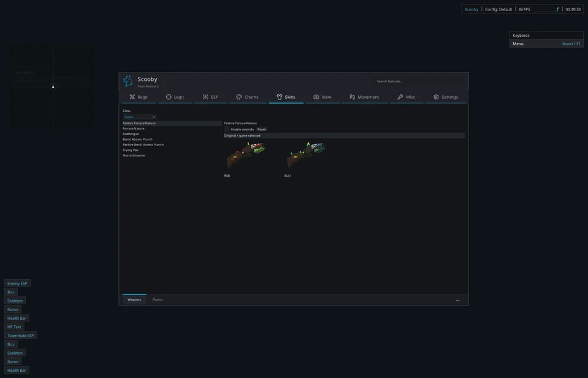This screenshot has height=378, width=588.
Task: Select Festive Force-a-Nature in the weapon list
Action: pyautogui.click(x=172, y=123)
